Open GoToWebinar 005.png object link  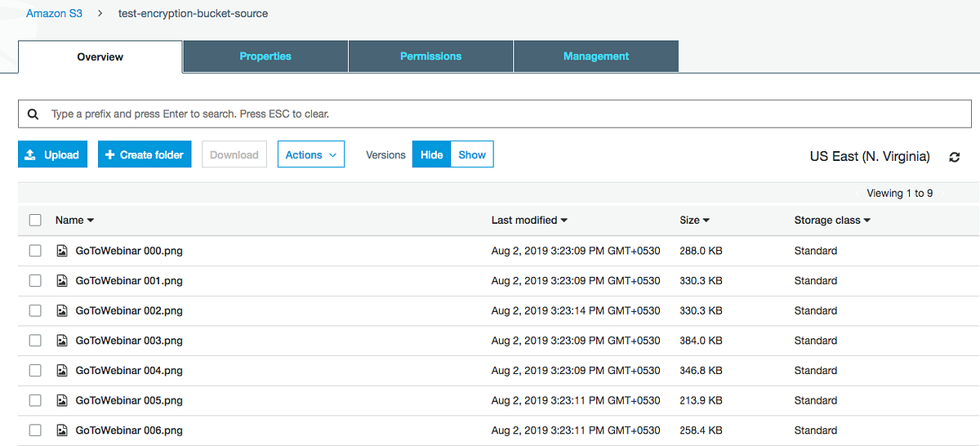129,400
